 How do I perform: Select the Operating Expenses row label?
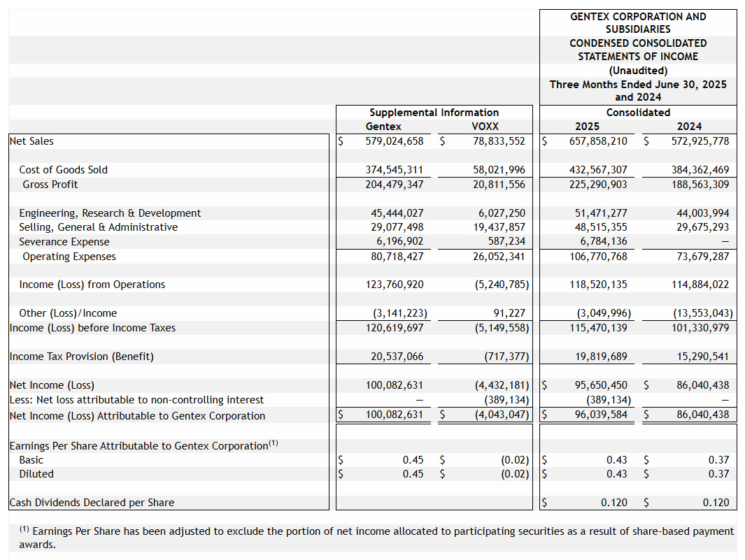tap(69, 257)
